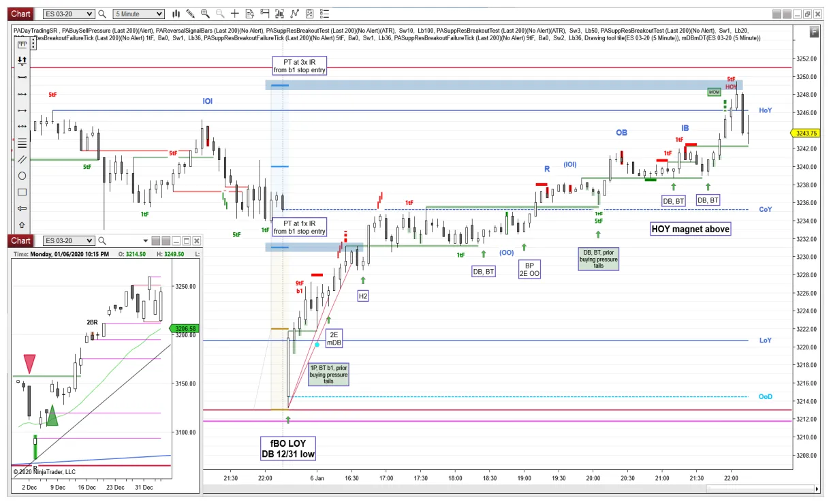Click the grayed-out zoom out icon
This screenshot has height=504, width=831.
pos(220,14)
